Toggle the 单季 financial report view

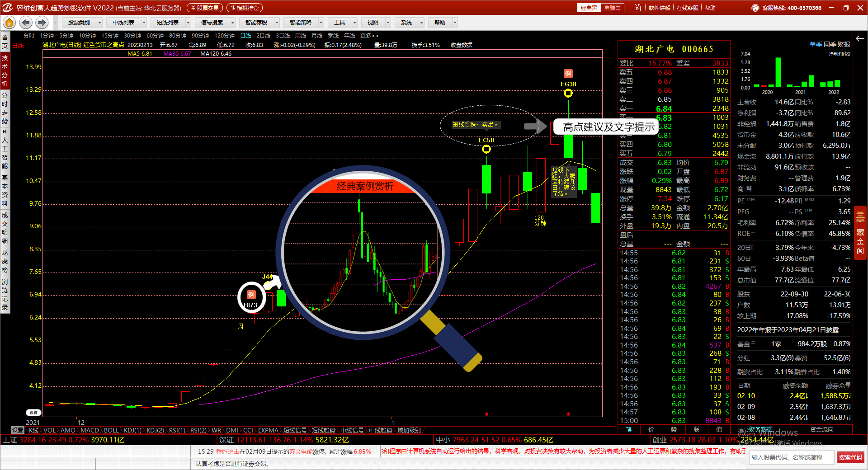pos(816,44)
